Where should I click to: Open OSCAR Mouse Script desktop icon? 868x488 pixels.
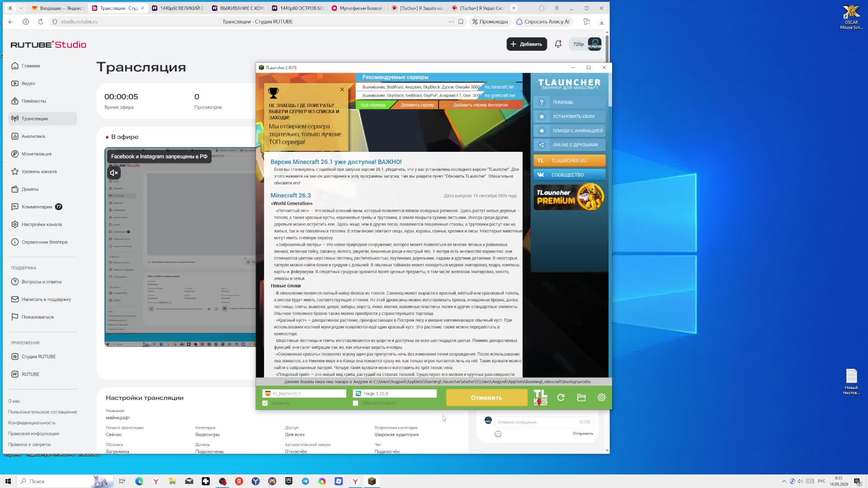[851, 17]
